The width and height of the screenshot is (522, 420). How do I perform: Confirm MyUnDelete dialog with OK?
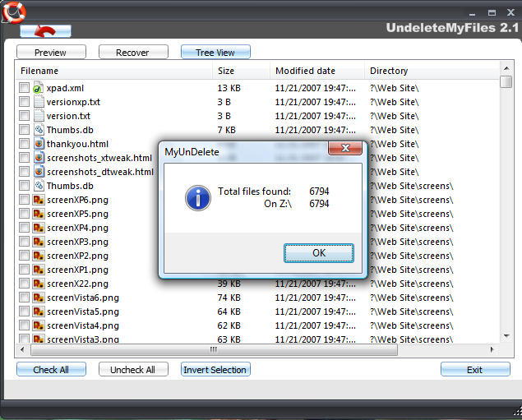(319, 253)
